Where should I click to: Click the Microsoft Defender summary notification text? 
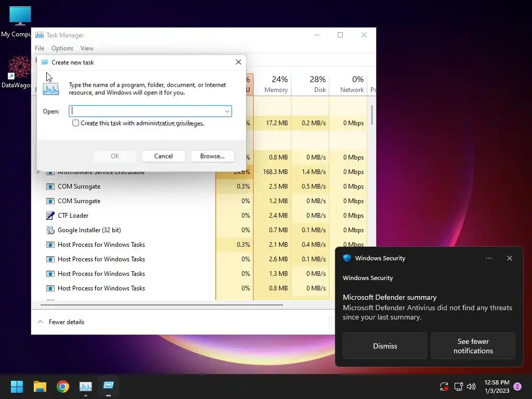[x=390, y=297]
